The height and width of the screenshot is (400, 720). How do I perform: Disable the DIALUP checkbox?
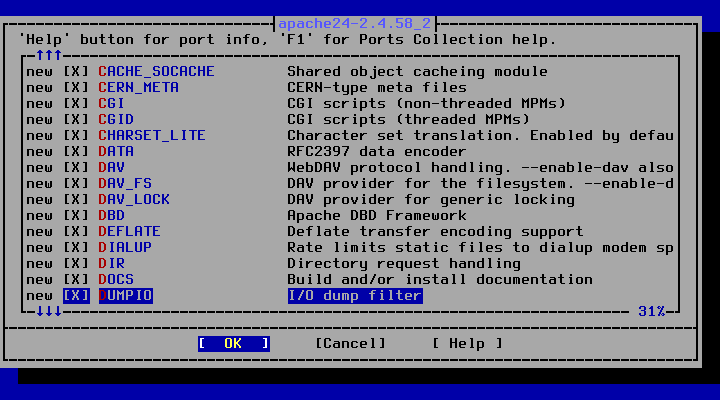[76, 248]
